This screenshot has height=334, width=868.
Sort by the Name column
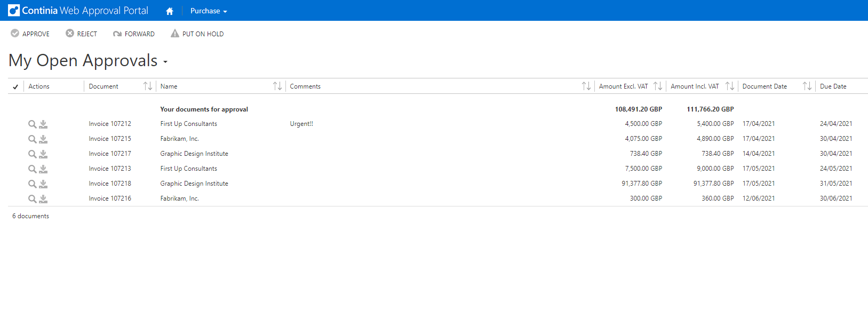click(277, 86)
